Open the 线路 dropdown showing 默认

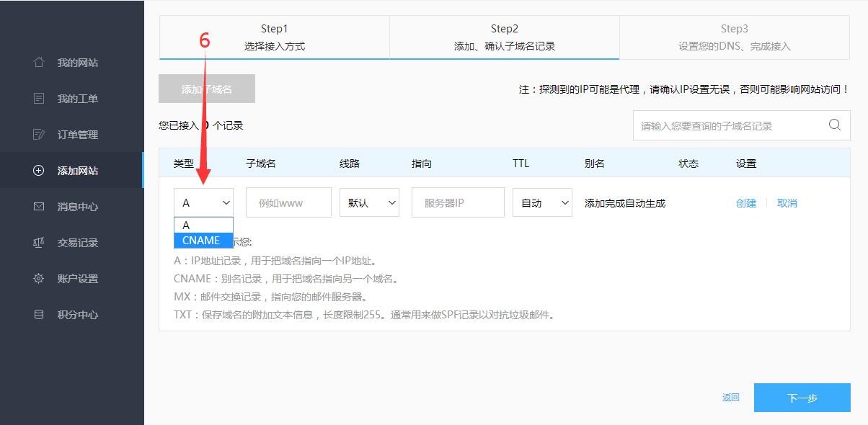pos(369,202)
